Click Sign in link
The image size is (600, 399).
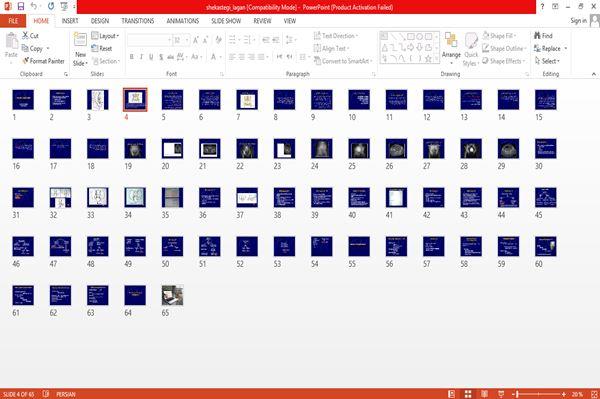tap(578, 21)
